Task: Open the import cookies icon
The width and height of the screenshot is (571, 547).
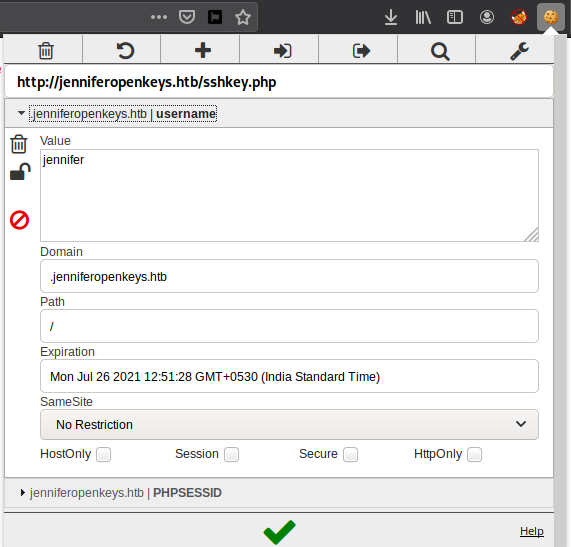Action: click(283, 51)
